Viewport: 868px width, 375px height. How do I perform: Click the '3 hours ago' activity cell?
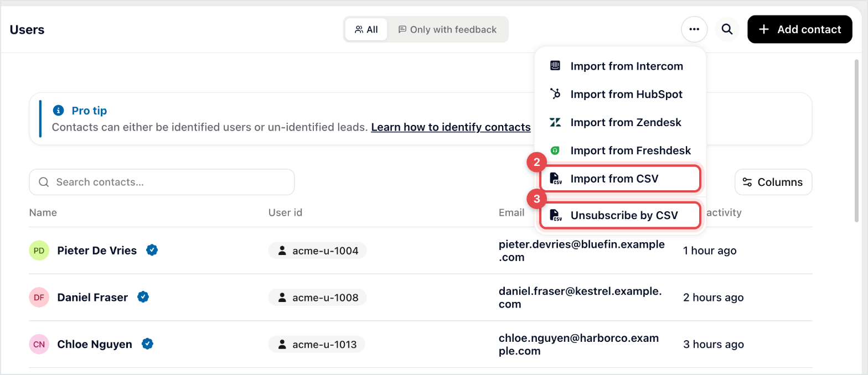point(714,344)
